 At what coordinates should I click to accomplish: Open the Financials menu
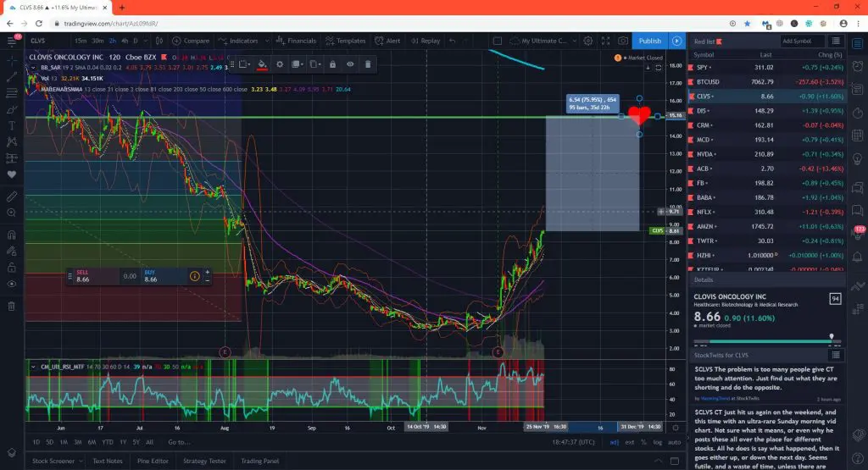pos(296,41)
